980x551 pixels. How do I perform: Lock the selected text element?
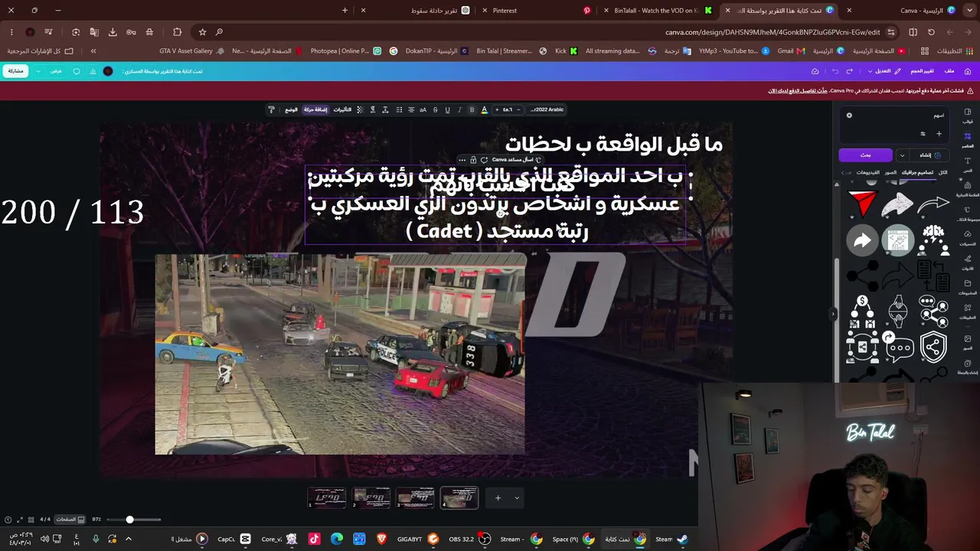[x=473, y=160]
